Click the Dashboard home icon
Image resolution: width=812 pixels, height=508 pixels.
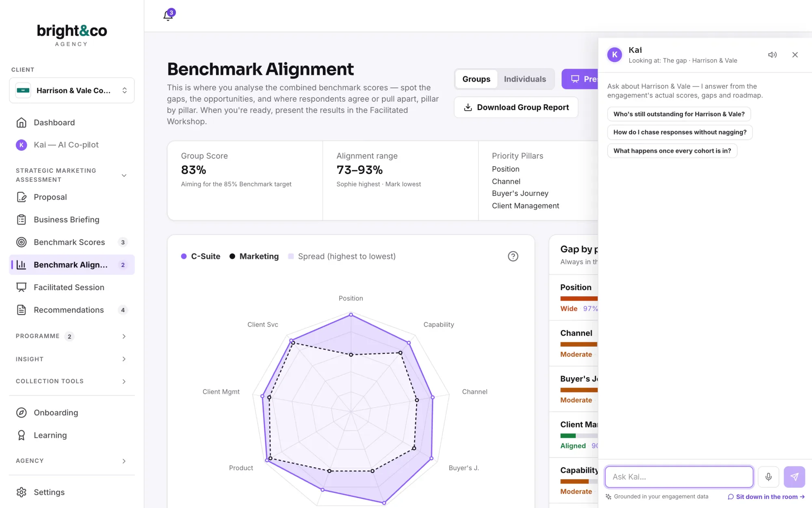[22, 122]
